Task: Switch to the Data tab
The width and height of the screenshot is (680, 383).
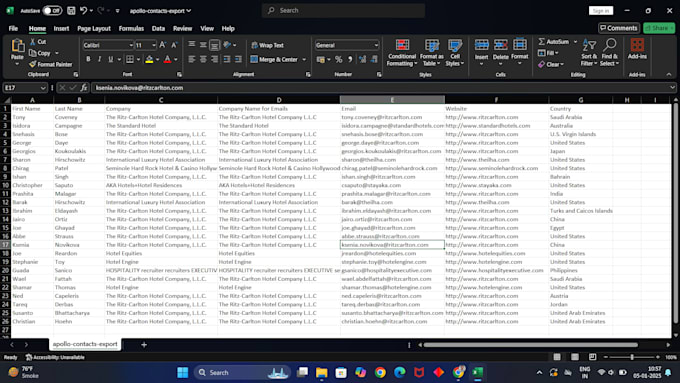Action: point(158,28)
